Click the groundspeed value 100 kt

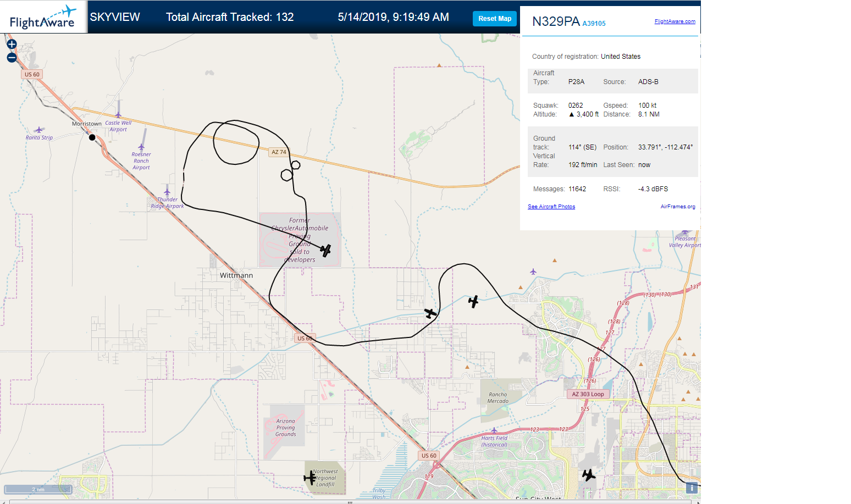click(647, 106)
